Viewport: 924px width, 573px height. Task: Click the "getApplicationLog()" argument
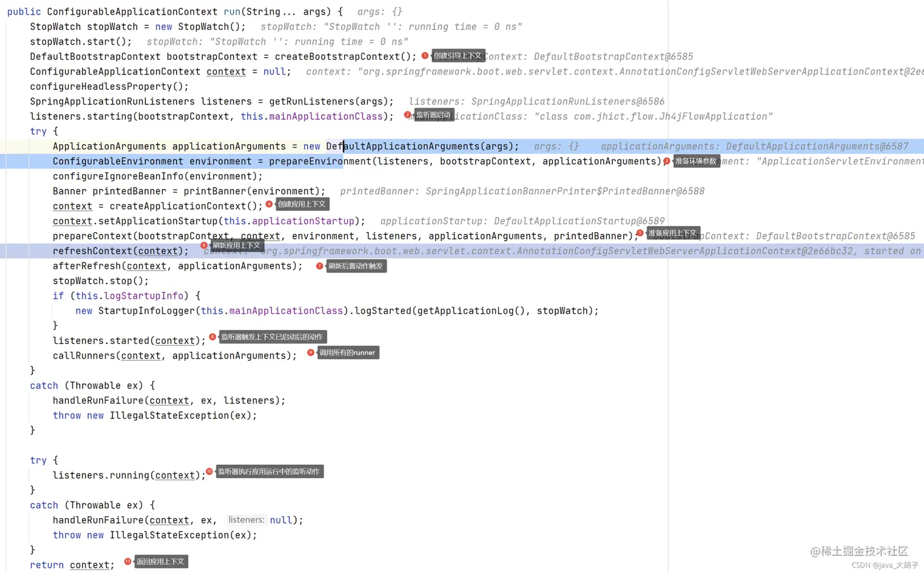pos(471,311)
